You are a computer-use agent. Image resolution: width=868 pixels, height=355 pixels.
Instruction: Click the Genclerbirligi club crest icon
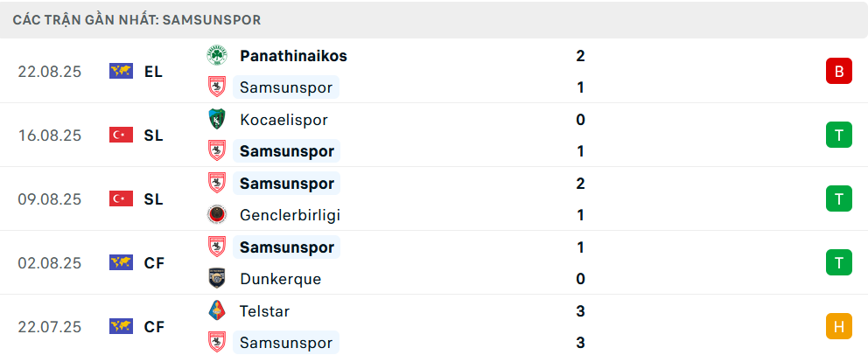[215, 215]
